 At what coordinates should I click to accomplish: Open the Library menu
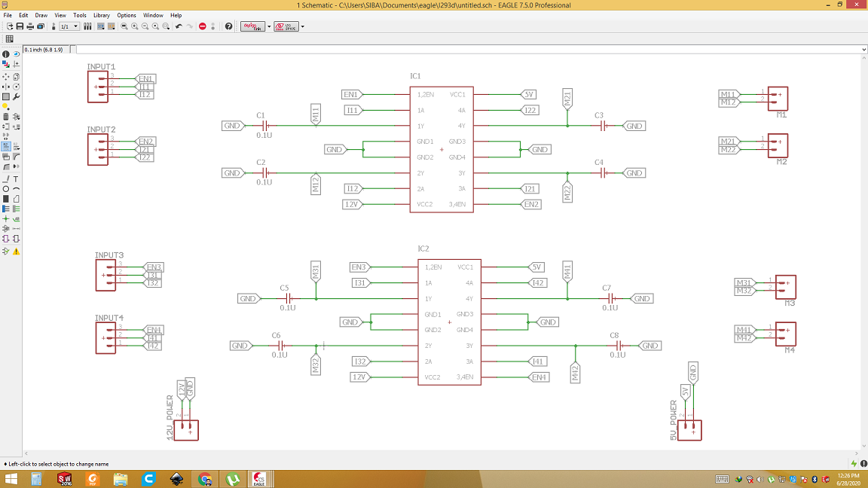[x=101, y=15]
